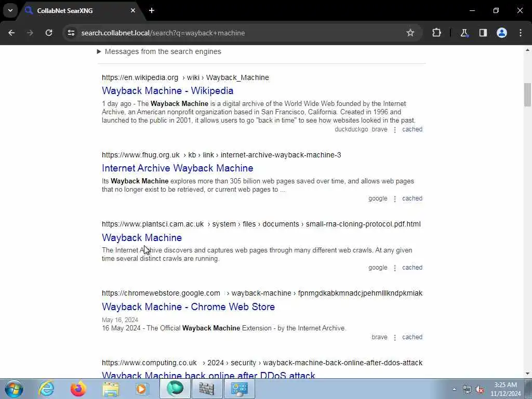Screen dimensions: 532x399
Task: Open more options dots on Chrome Web Store result
Action: 395,338
